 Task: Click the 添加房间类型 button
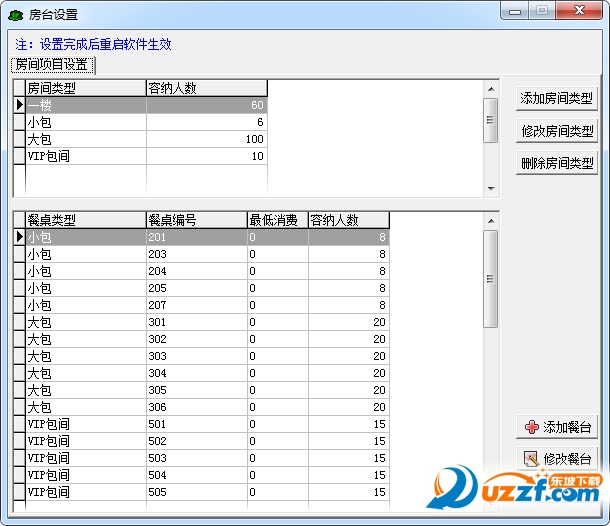[x=557, y=98]
